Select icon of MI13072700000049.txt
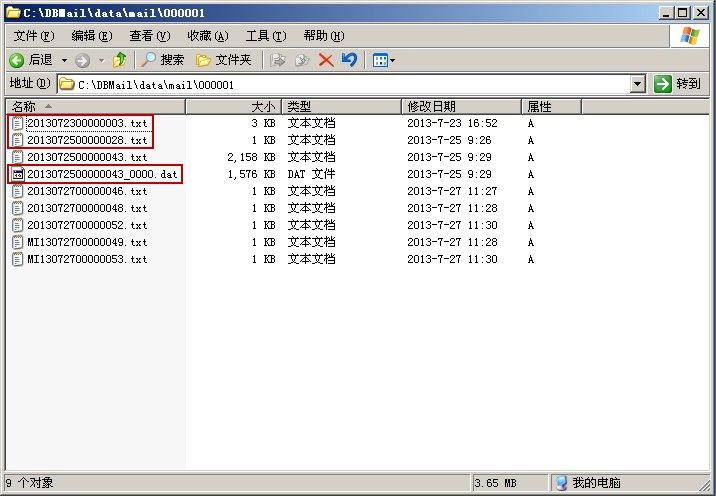 click(17, 242)
